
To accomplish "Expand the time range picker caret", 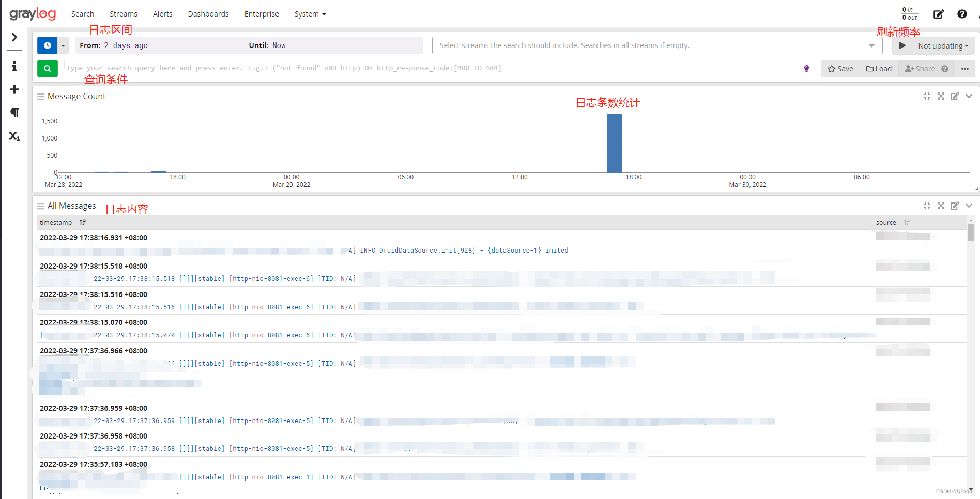I will pos(63,45).
